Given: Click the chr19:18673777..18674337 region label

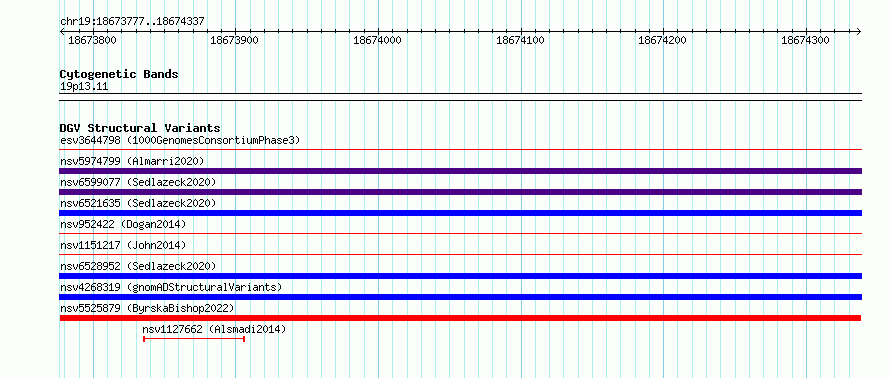Looking at the screenshot, I should point(132,22).
